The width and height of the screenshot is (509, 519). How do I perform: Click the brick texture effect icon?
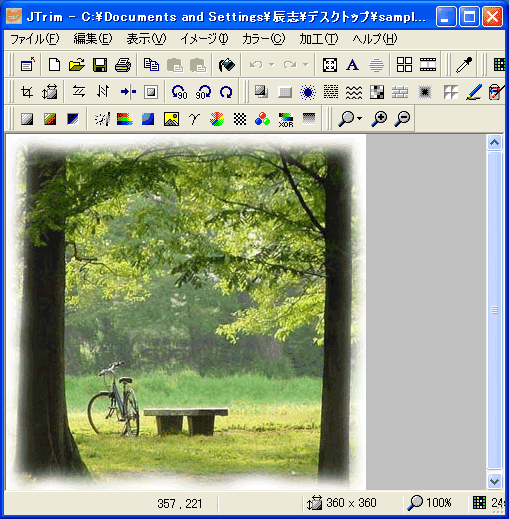pos(400,92)
